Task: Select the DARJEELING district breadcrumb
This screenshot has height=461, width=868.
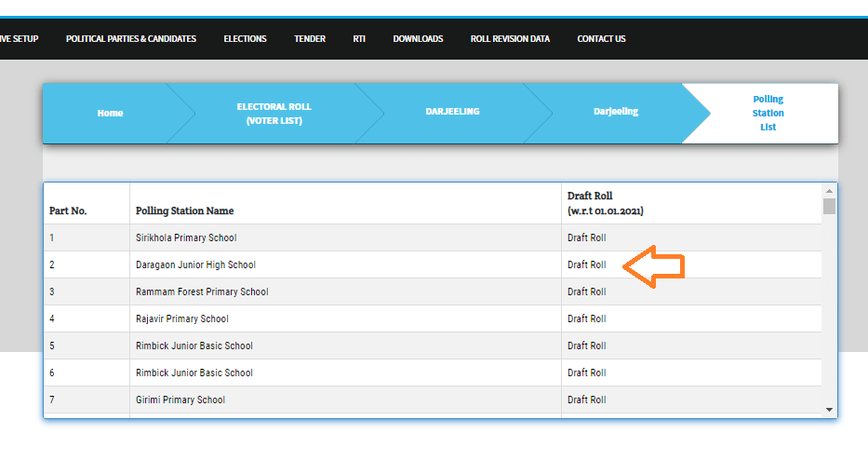Action: click(x=452, y=112)
